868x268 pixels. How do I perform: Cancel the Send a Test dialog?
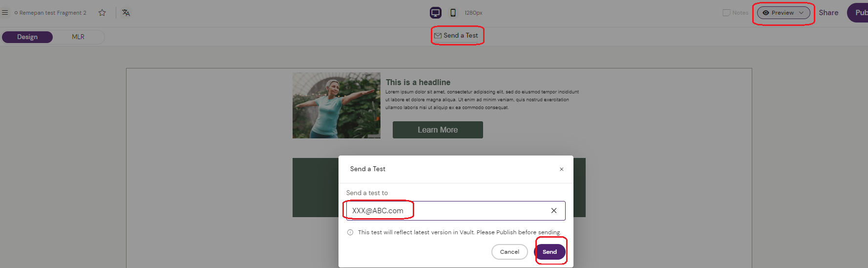click(509, 252)
